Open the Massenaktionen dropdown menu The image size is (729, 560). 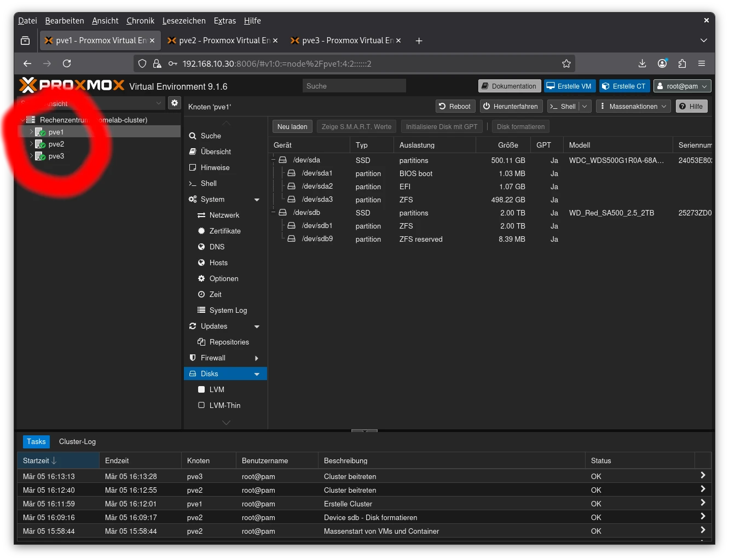(x=633, y=107)
